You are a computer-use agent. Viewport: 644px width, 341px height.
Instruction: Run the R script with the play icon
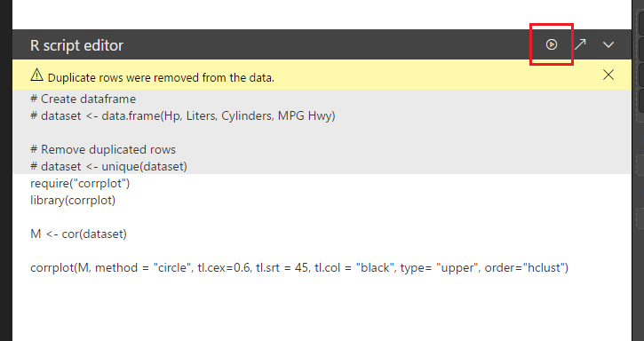click(552, 44)
